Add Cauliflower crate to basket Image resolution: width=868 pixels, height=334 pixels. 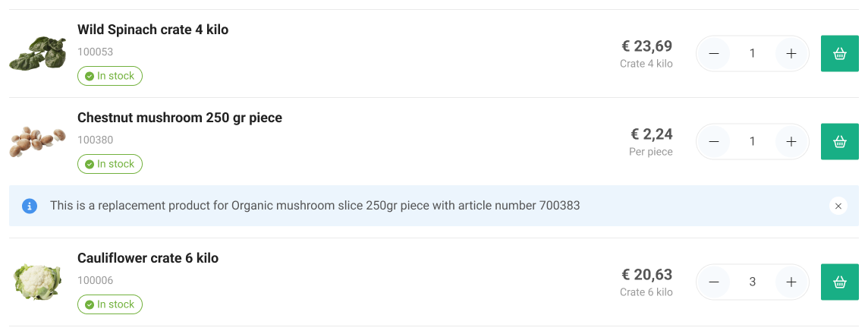click(x=839, y=282)
